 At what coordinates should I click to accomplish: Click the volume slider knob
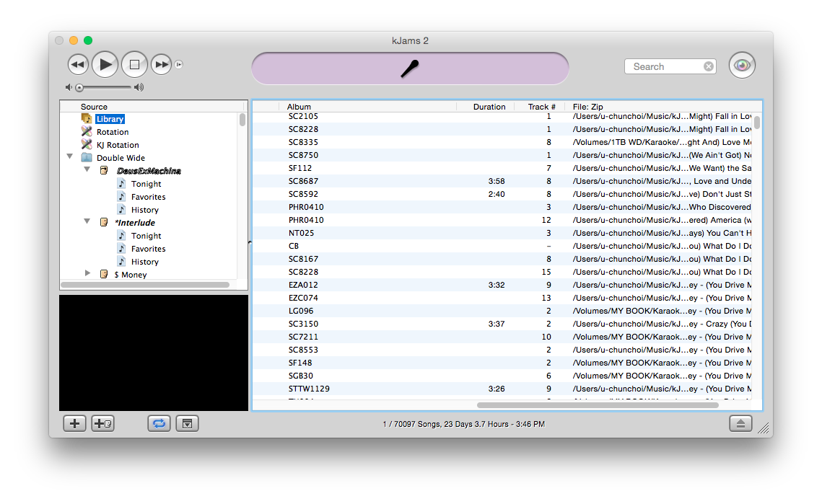click(x=79, y=87)
